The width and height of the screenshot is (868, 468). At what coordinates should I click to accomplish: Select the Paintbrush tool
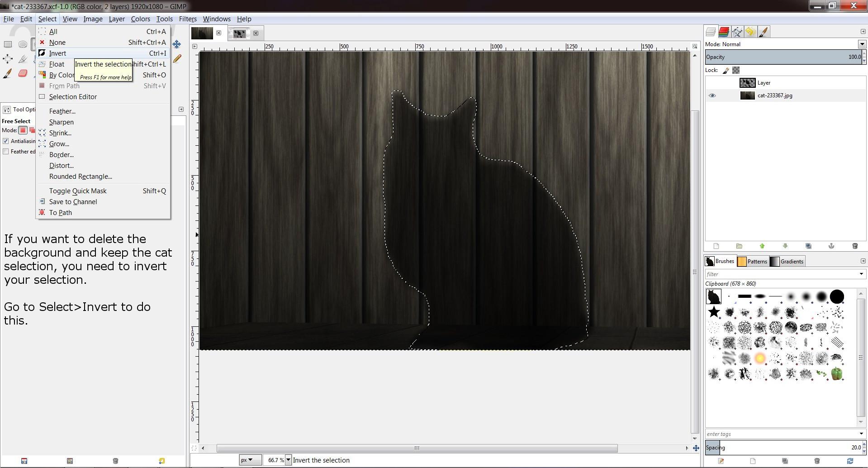(x=8, y=73)
